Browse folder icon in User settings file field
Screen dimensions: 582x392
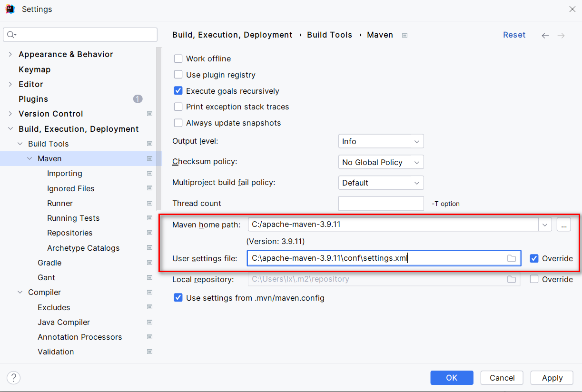point(512,258)
